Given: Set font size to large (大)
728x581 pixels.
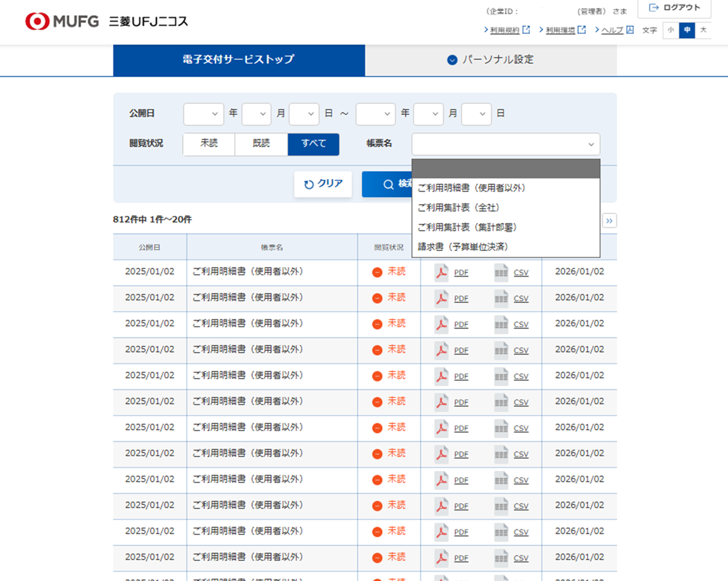Looking at the screenshot, I should (x=703, y=30).
